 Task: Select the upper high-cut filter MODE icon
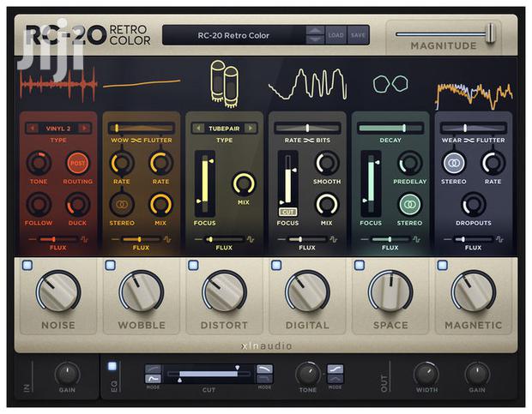pos(264,369)
